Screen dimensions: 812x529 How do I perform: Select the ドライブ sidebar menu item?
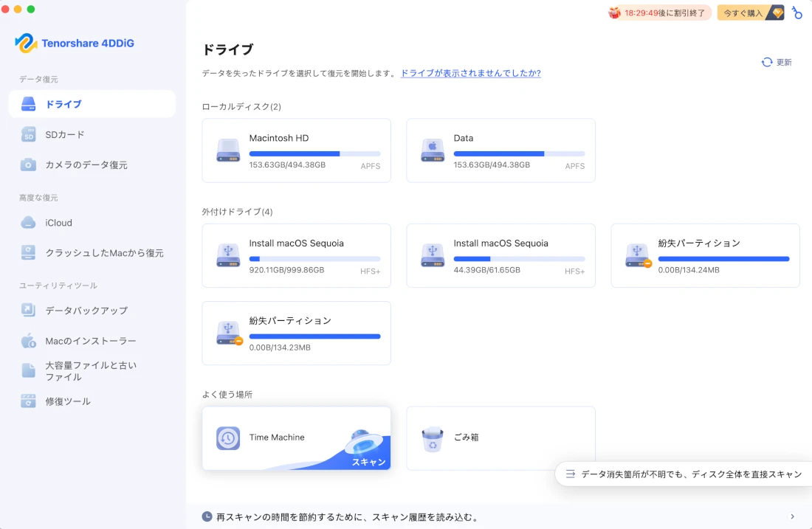point(92,104)
